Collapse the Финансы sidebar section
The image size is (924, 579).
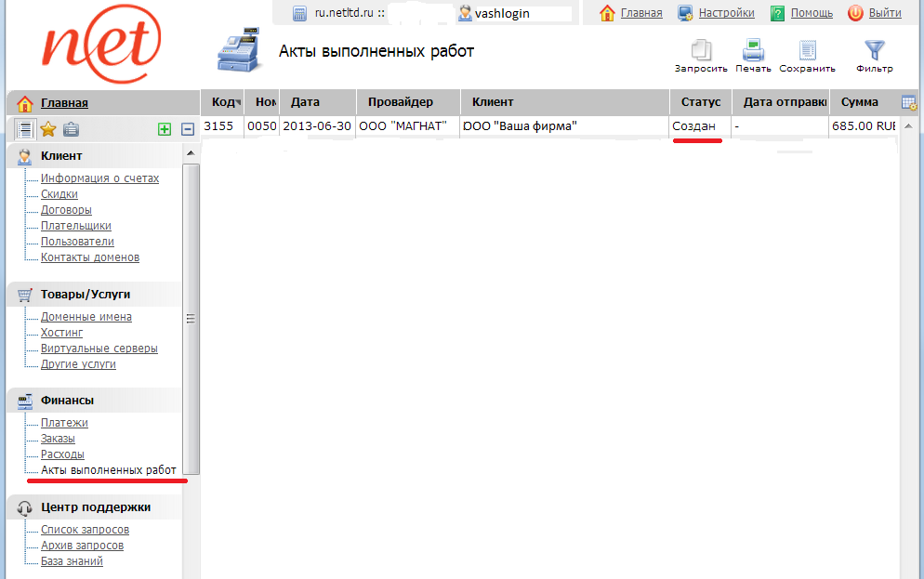coord(67,401)
